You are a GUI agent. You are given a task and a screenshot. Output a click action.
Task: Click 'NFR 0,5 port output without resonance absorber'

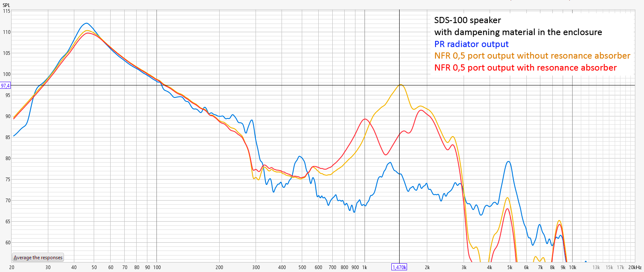click(532, 56)
